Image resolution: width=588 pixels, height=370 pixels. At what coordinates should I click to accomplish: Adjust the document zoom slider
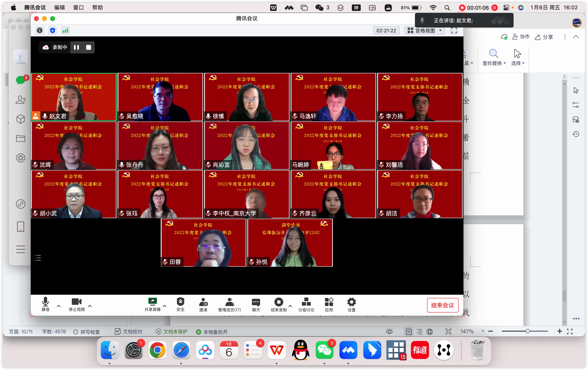pyautogui.click(x=528, y=331)
